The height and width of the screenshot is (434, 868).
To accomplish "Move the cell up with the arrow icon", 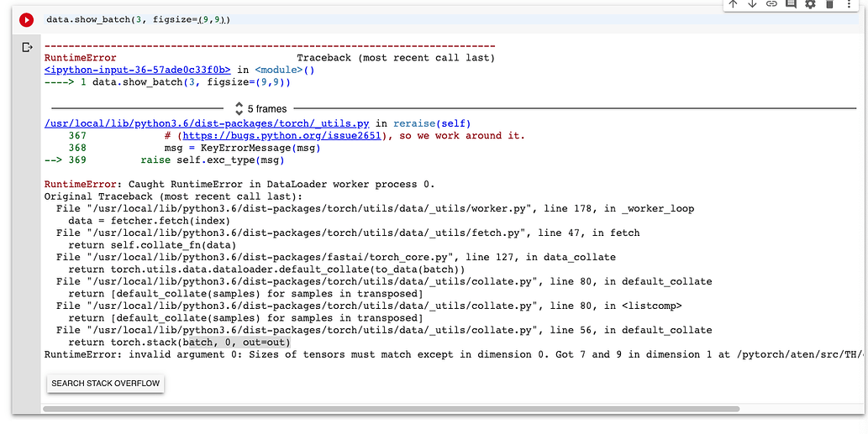I will [x=734, y=4].
